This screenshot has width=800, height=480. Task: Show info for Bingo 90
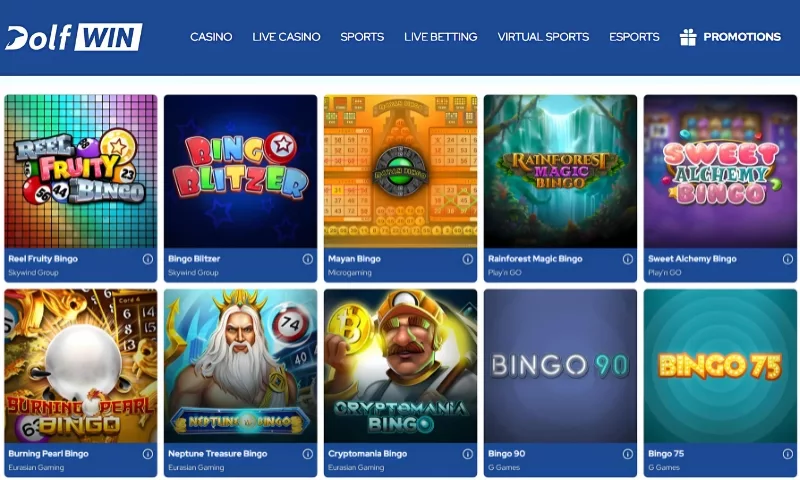pyautogui.click(x=628, y=454)
